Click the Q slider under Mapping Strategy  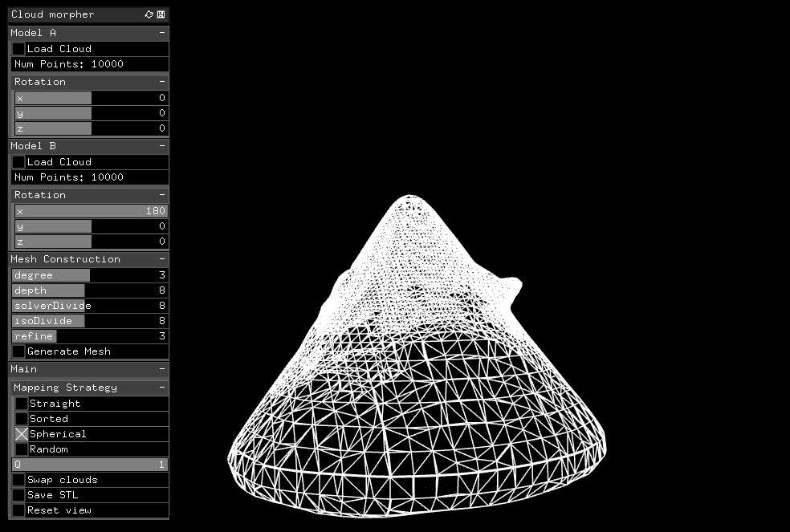pyautogui.click(x=90, y=465)
